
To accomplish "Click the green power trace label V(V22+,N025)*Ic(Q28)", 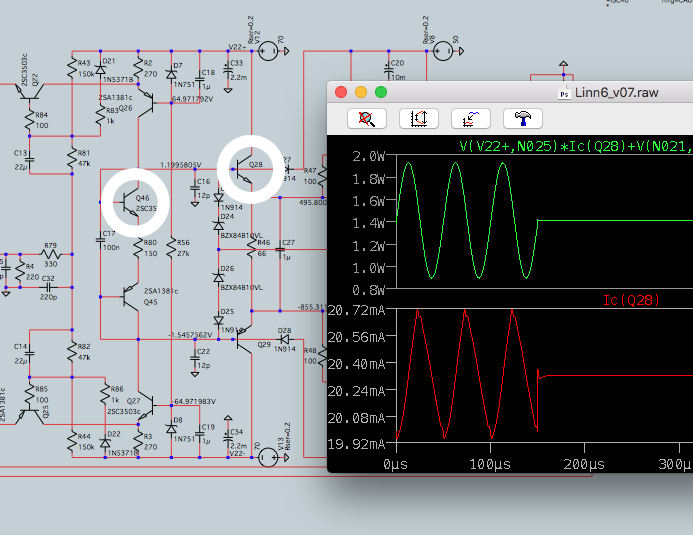I will pyautogui.click(x=576, y=146).
